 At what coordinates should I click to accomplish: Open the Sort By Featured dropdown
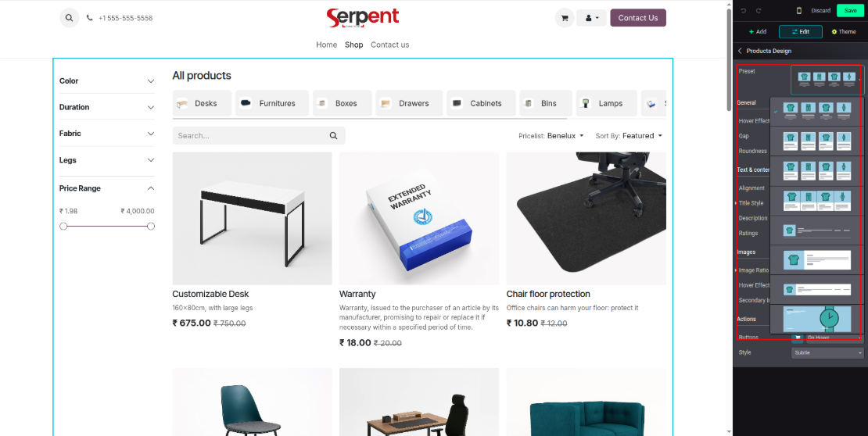[x=629, y=135]
